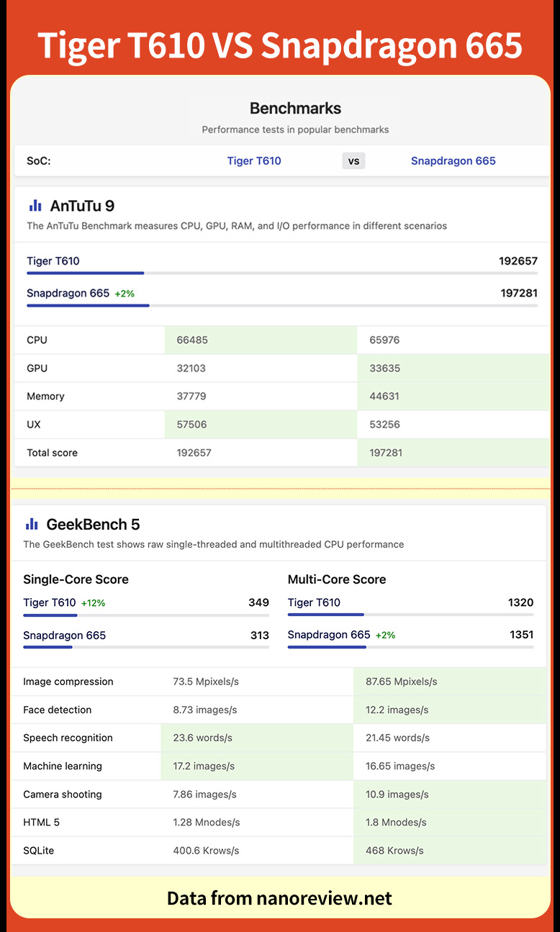Open the Snapdragon 665 link in SoC row

click(x=453, y=160)
